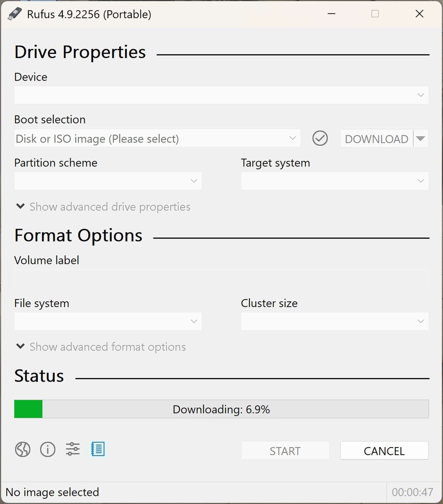Viewport: 443px width, 504px height.
Task: Expand Show advanced format options
Action: (101, 347)
